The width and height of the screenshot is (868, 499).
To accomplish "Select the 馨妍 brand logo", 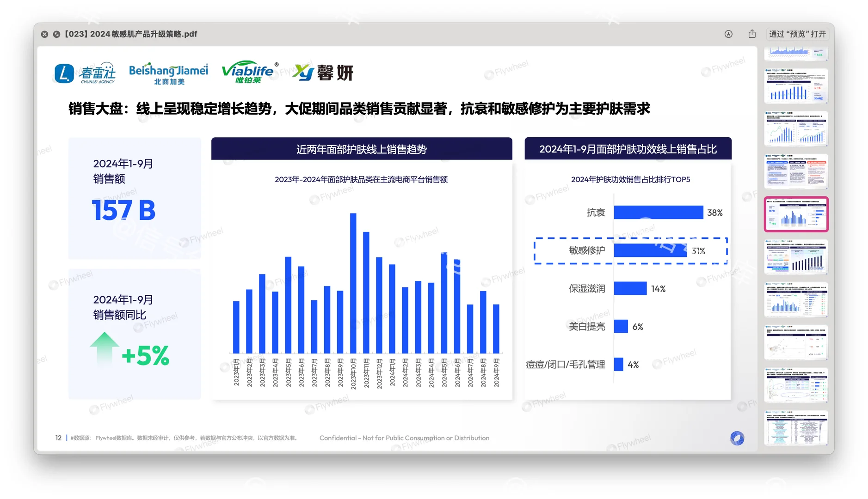I will pos(323,73).
